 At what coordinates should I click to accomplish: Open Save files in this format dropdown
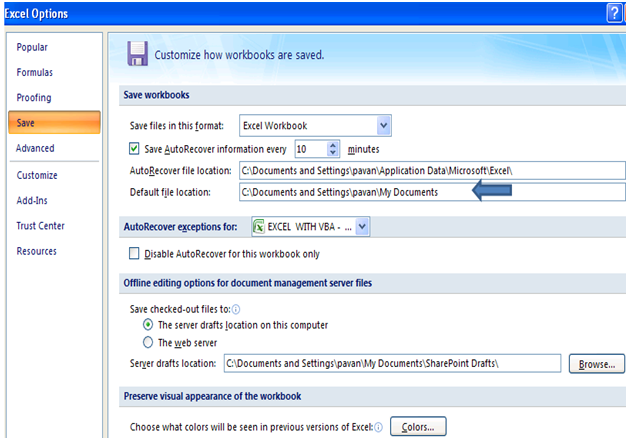[383, 126]
